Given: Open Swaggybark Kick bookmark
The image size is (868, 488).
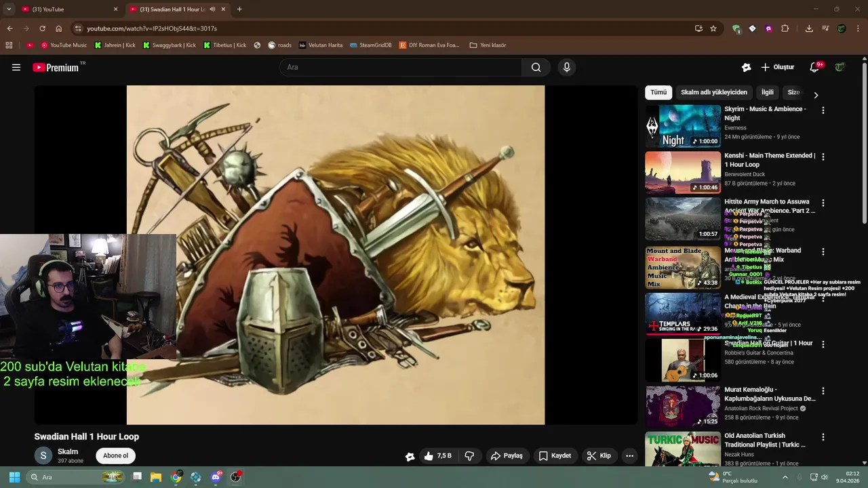Looking at the screenshot, I should pyautogui.click(x=170, y=45).
